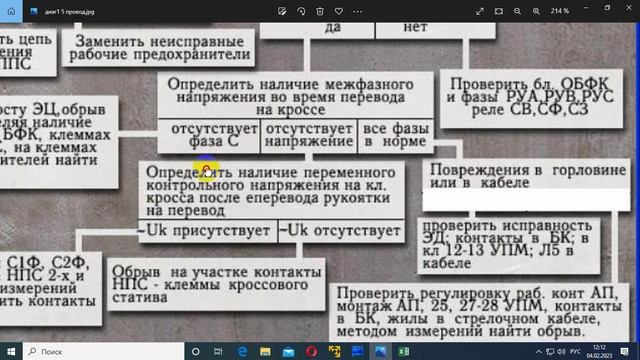
Task: Open the Mail app from the taskbar
Action: click(x=289, y=351)
